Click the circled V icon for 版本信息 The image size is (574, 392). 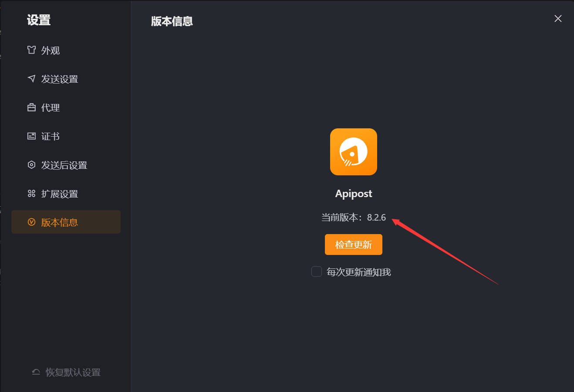(31, 222)
